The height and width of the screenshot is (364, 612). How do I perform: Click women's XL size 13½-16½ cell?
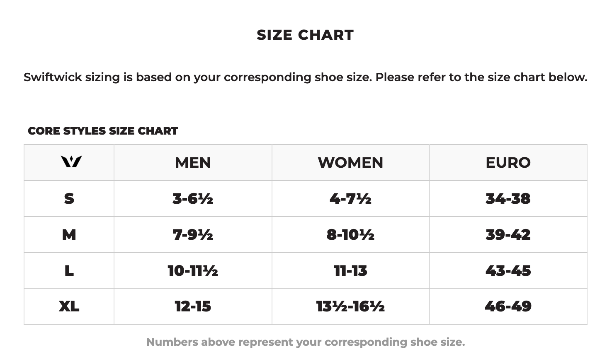[350, 306]
